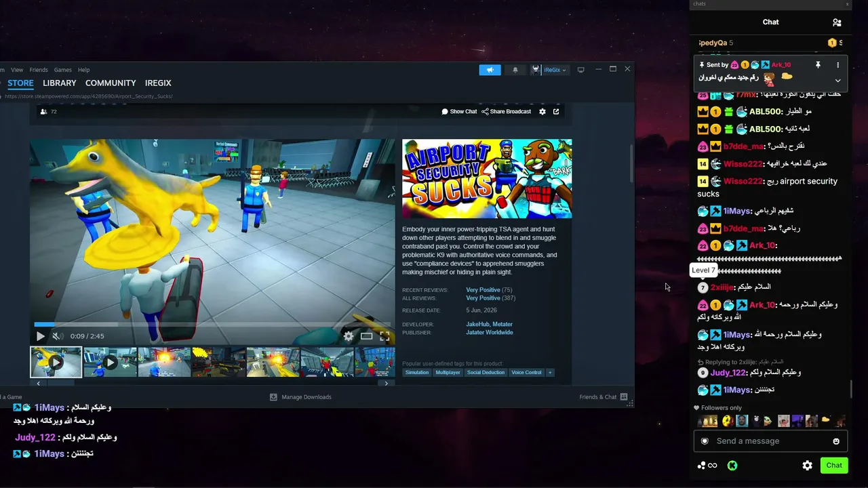Click the Simulation tag

(417, 373)
